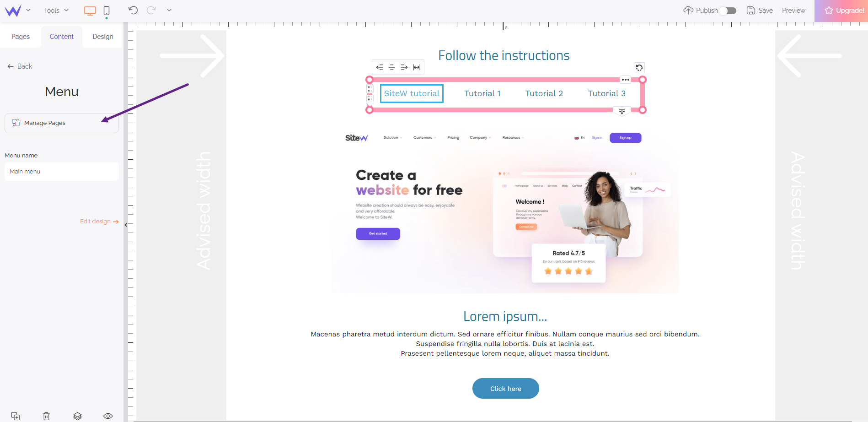This screenshot has width=868, height=422.
Task: Switch to the Design tab
Action: (103, 37)
